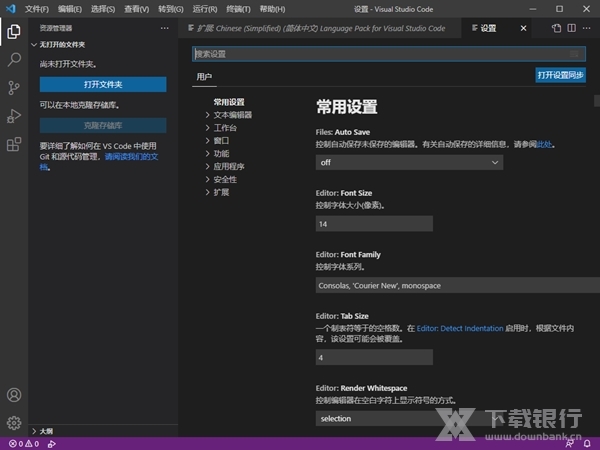Image resolution: width=600 pixels, height=450 pixels.
Task: Click the settings vertical scrollbar thumb
Action: tap(597, 101)
